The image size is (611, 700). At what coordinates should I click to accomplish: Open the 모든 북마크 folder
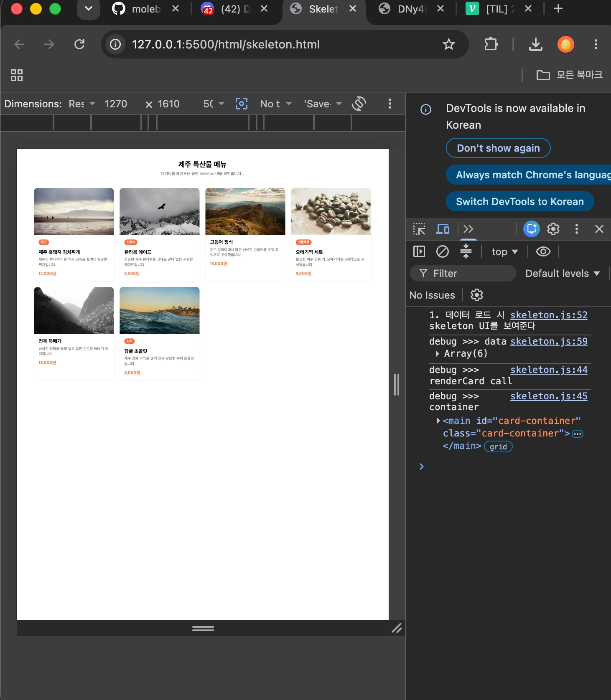pos(570,75)
